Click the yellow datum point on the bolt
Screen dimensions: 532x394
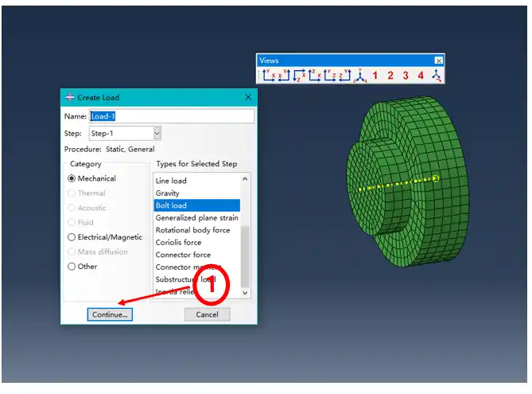436,178
